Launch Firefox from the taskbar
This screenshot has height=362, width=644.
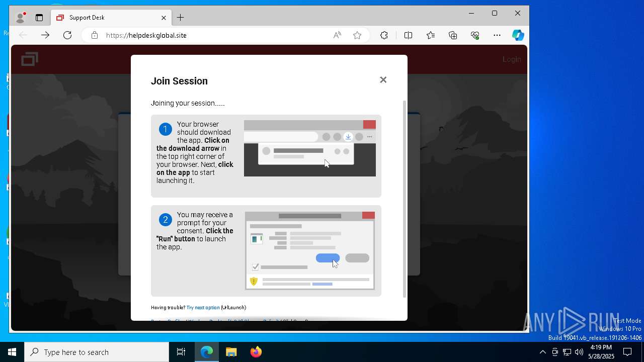[256, 352]
